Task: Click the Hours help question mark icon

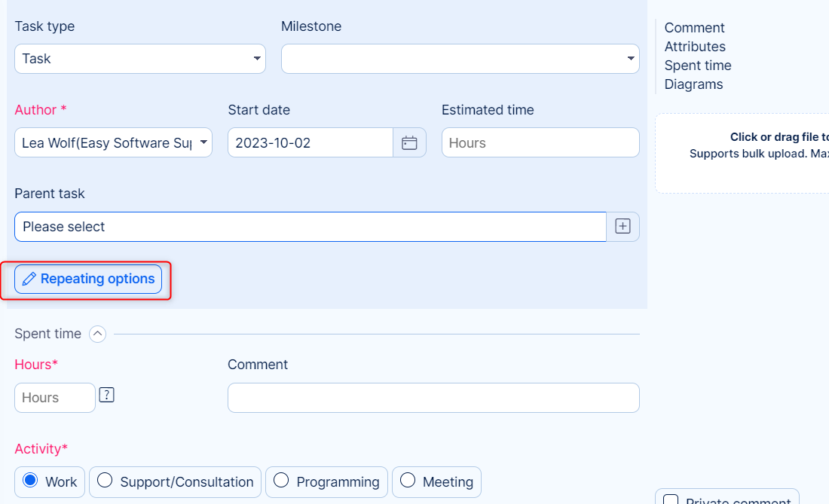Action: point(107,395)
